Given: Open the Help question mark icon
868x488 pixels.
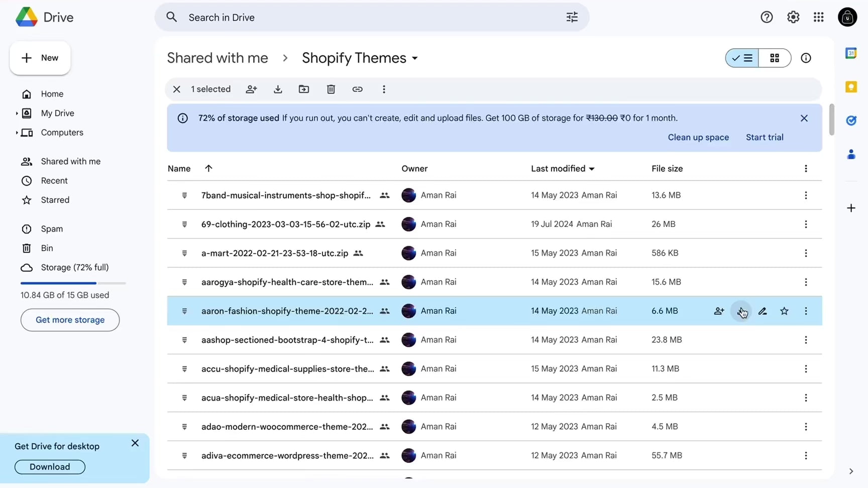Looking at the screenshot, I should tap(767, 17).
